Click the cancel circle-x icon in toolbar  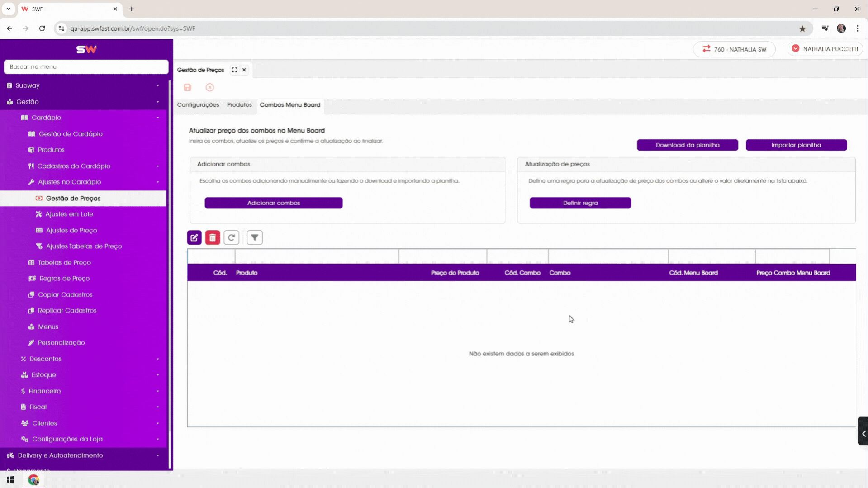point(209,87)
